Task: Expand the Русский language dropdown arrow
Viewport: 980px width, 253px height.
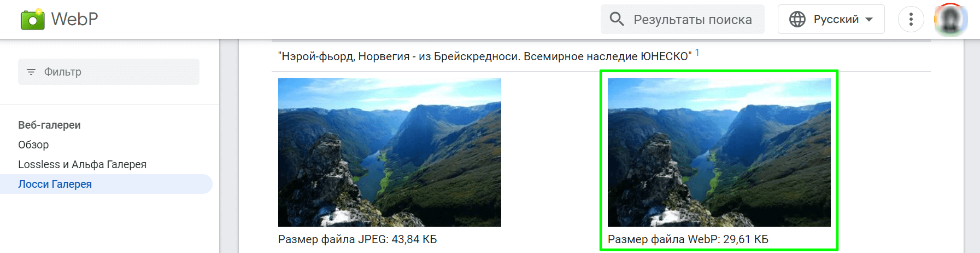Action: [869, 19]
